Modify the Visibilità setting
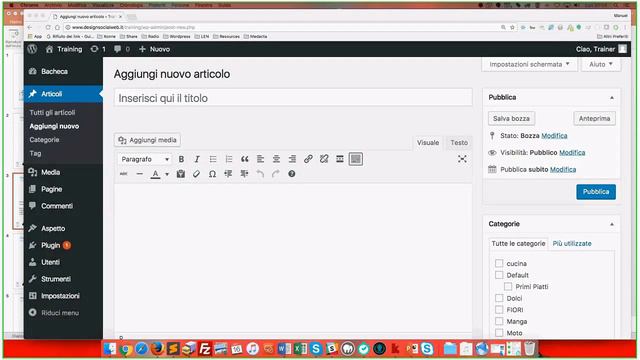 (x=572, y=153)
